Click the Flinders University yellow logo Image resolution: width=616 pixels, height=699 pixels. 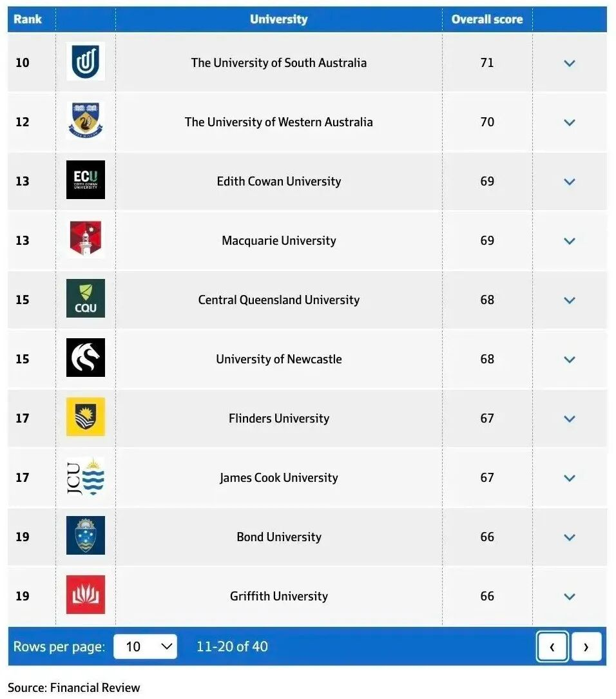(x=85, y=417)
